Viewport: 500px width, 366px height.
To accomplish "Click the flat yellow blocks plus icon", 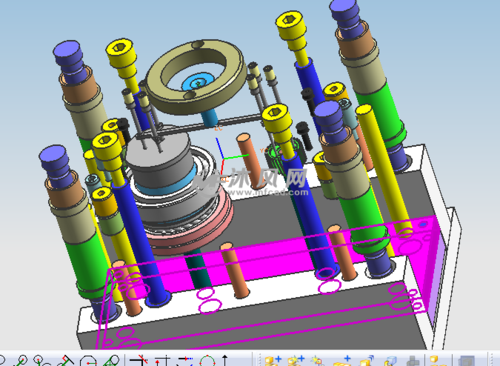I will pos(342,361).
